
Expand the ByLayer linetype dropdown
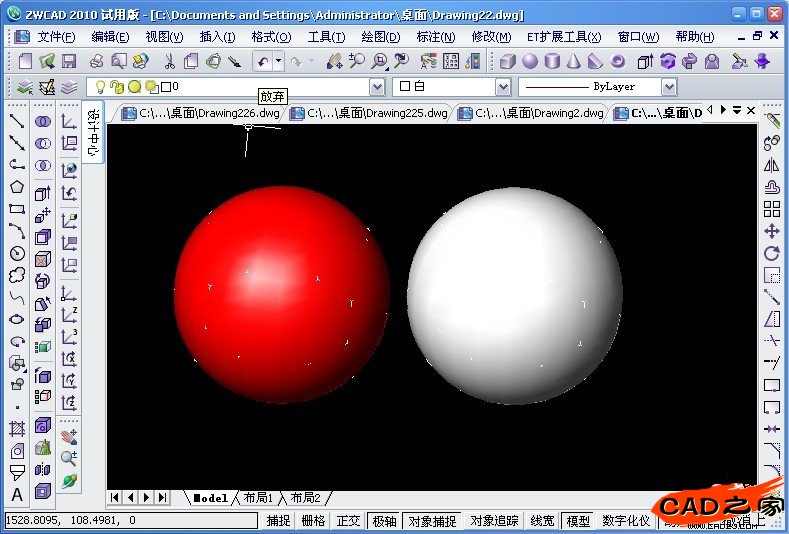669,87
